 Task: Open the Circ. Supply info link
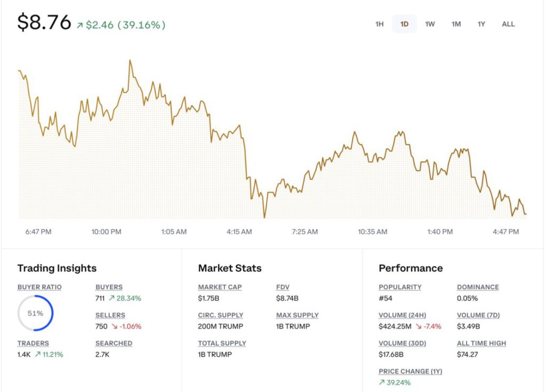221,315
